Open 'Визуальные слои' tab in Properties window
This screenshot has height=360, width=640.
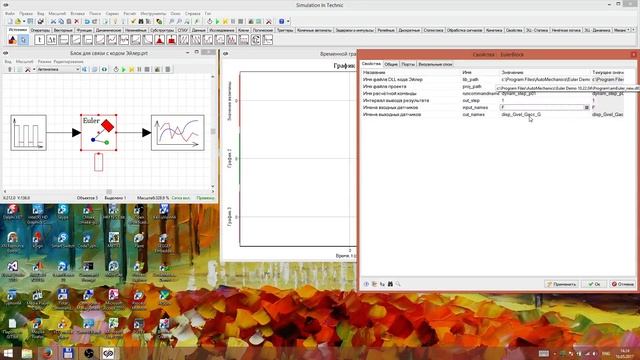435,64
